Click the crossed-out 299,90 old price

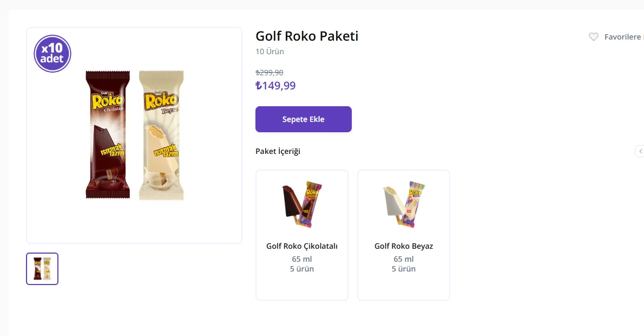270,73
